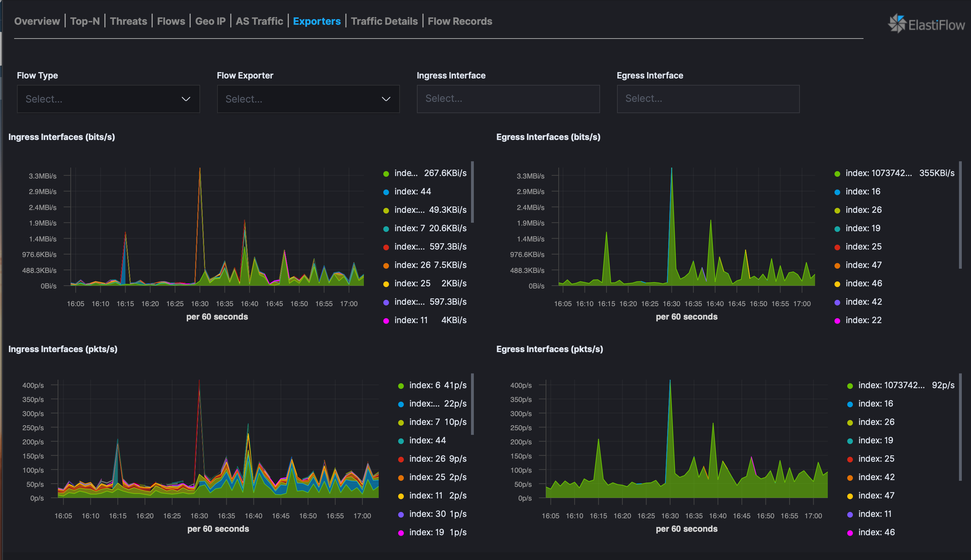Open the Geo IP dashboard link
971x560 pixels.
point(210,21)
